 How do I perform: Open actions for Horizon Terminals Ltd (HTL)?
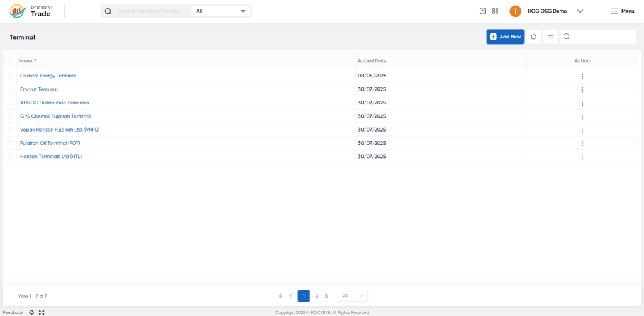(582, 157)
